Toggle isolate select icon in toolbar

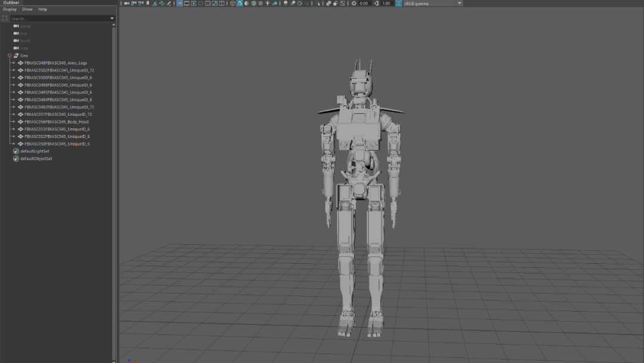318,4
